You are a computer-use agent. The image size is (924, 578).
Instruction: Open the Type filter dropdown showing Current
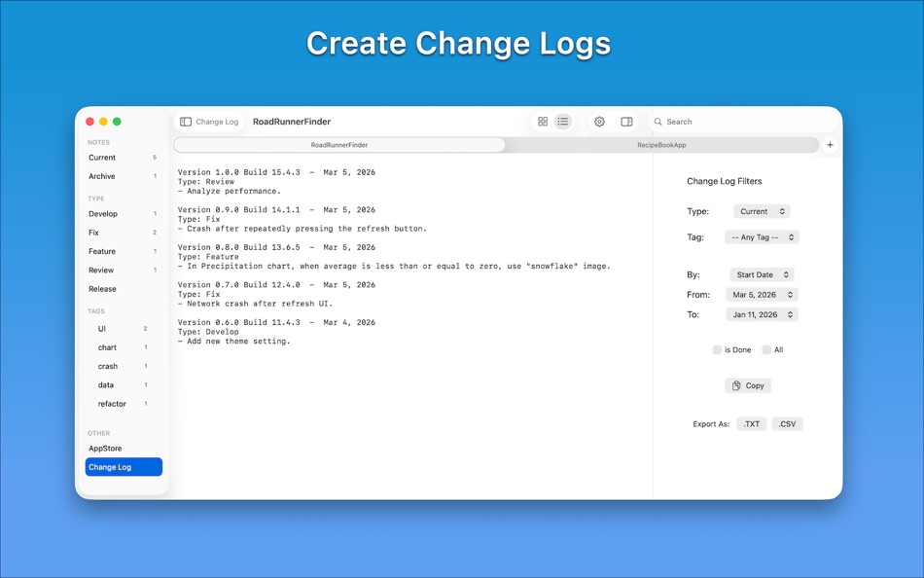762,211
